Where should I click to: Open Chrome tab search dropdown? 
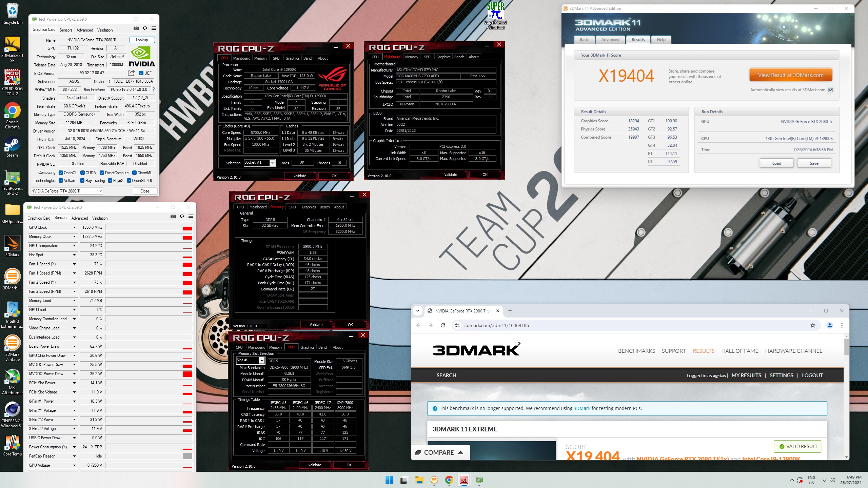(418, 311)
